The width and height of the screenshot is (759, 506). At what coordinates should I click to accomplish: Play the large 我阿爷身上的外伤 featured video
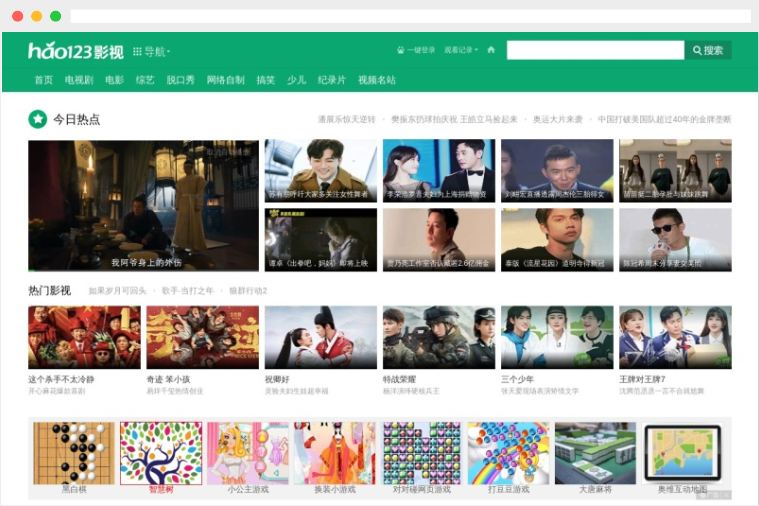[143, 206]
